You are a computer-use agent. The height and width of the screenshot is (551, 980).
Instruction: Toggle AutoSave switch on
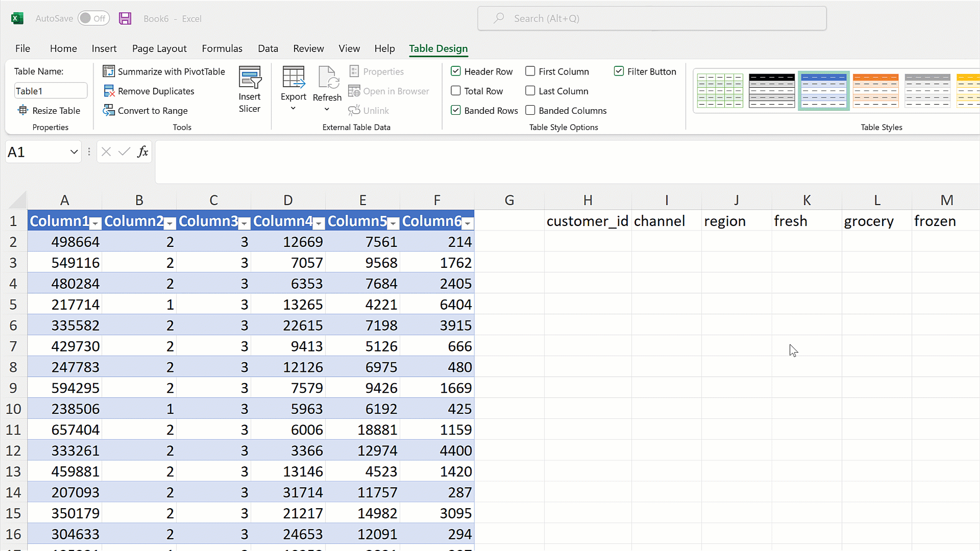point(93,18)
